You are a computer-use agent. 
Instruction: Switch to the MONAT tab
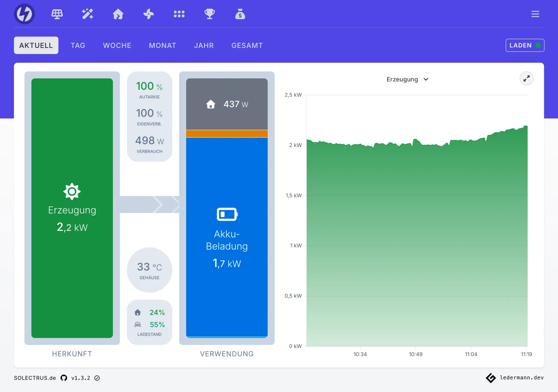coord(162,45)
